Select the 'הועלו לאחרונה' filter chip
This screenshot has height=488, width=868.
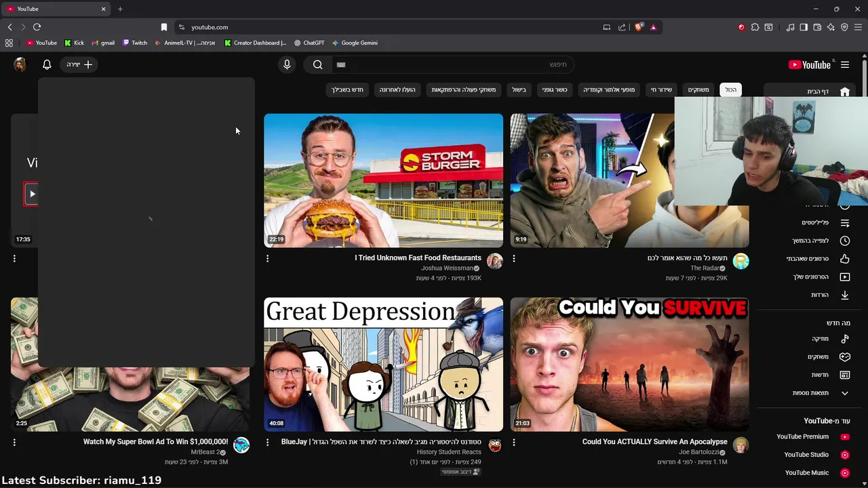pos(397,89)
